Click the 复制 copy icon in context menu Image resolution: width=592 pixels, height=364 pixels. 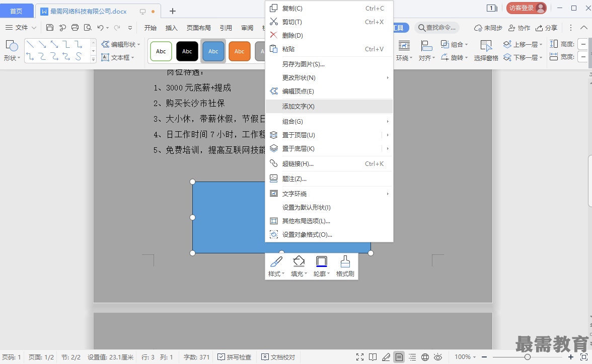tap(274, 8)
